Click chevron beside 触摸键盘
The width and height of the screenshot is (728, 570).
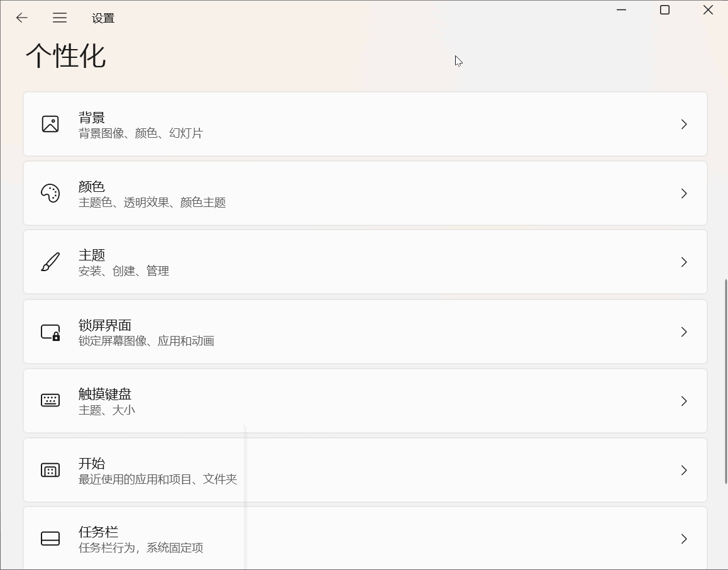(684, 401)
